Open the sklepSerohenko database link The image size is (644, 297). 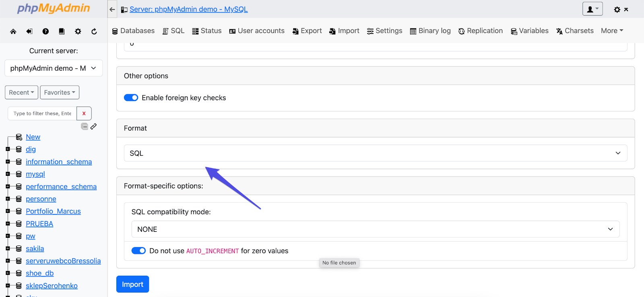[52, 286]
